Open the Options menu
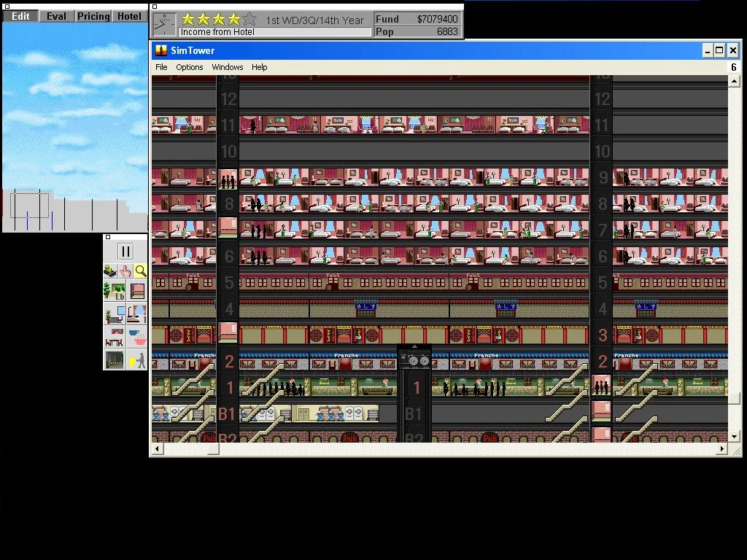Viewport: 747px width, 560px height. point(190,67)
